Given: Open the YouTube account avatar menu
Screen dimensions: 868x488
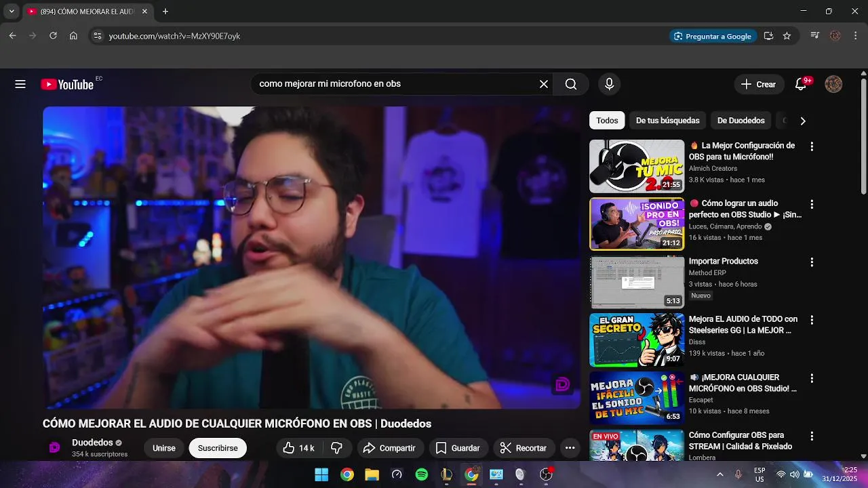Looking at the screenshot, I should 833,84.
